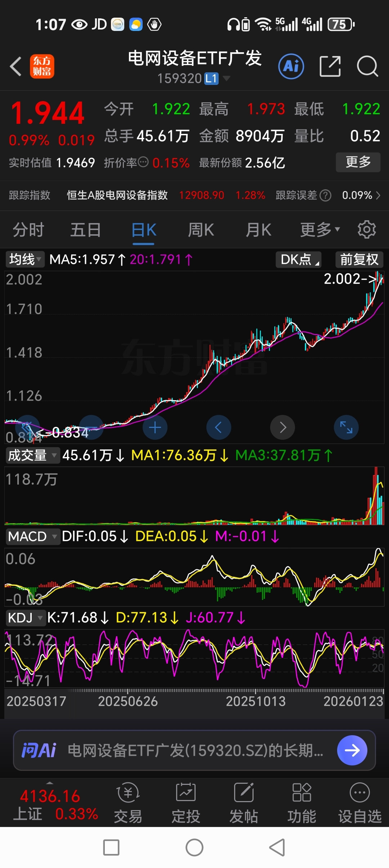This screenshot has width=389, height=868.
Task: Open the Ai assistant icon
Action: [291, 66]
